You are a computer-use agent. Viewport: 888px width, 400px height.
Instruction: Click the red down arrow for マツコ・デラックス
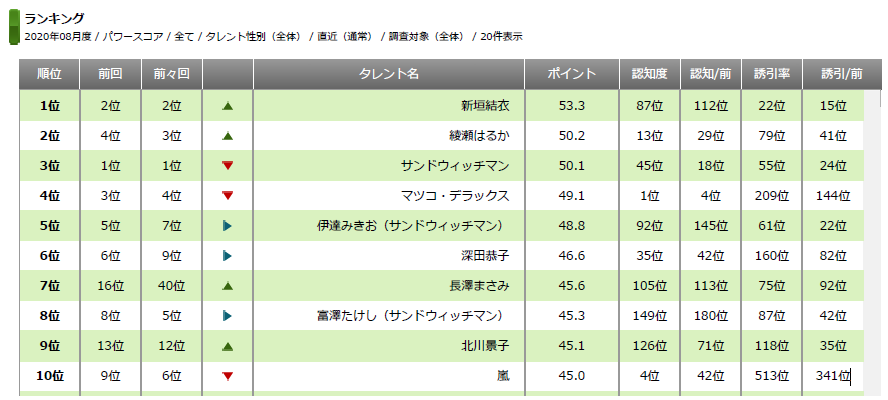coord(228,195)
